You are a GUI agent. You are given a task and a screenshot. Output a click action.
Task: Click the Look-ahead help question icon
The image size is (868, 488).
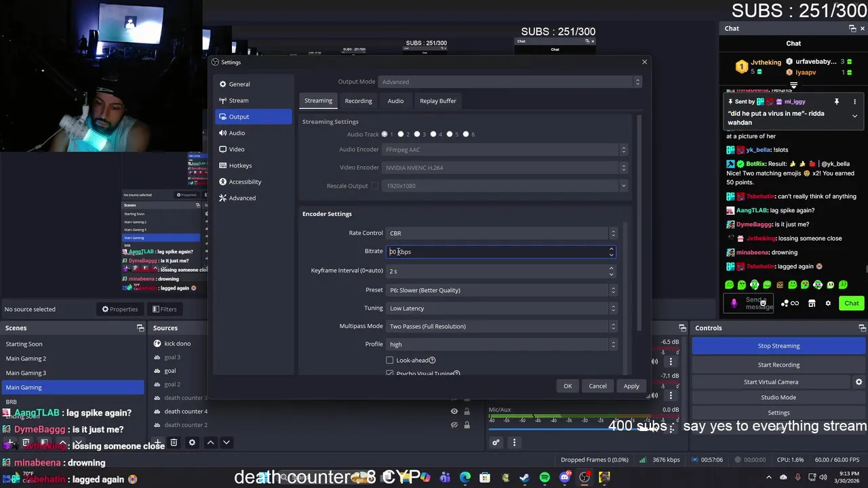[x=432, y=361]
